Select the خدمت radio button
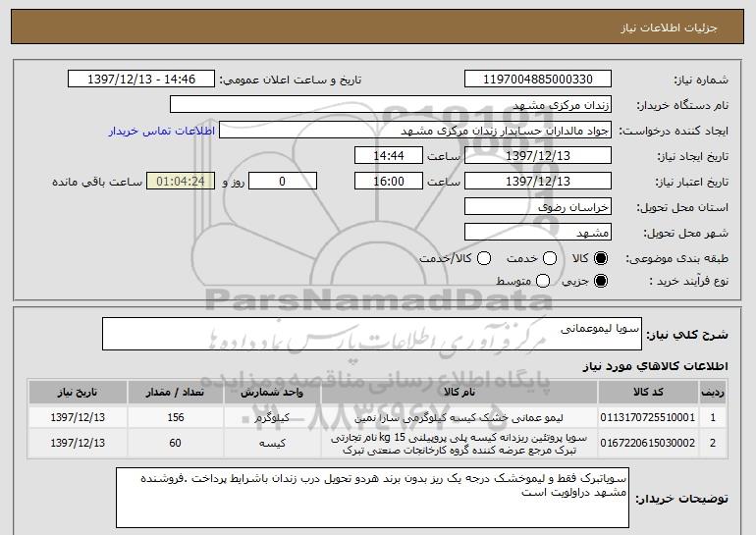 point(550,258)
